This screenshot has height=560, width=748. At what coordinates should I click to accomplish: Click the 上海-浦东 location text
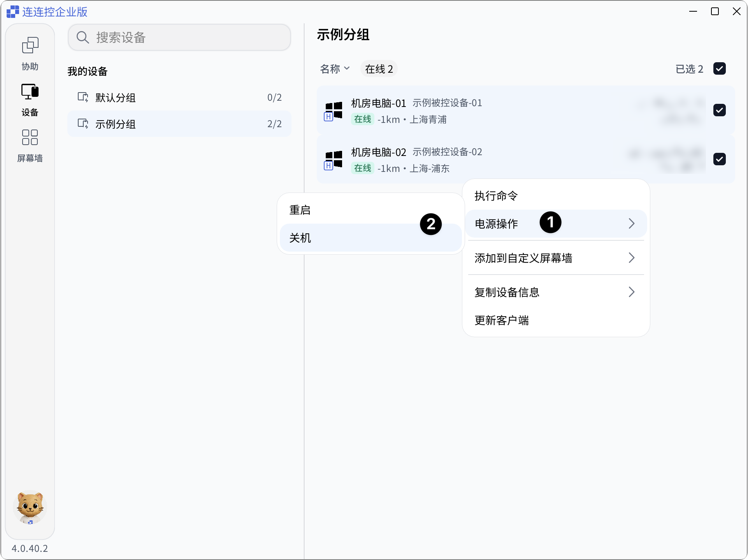tap(430, 168)
